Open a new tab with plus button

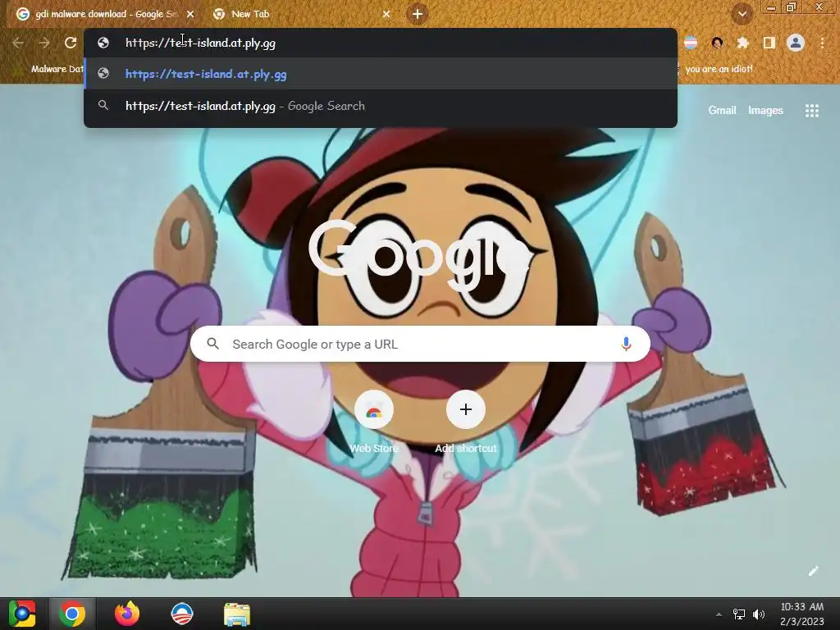point(418,14)
